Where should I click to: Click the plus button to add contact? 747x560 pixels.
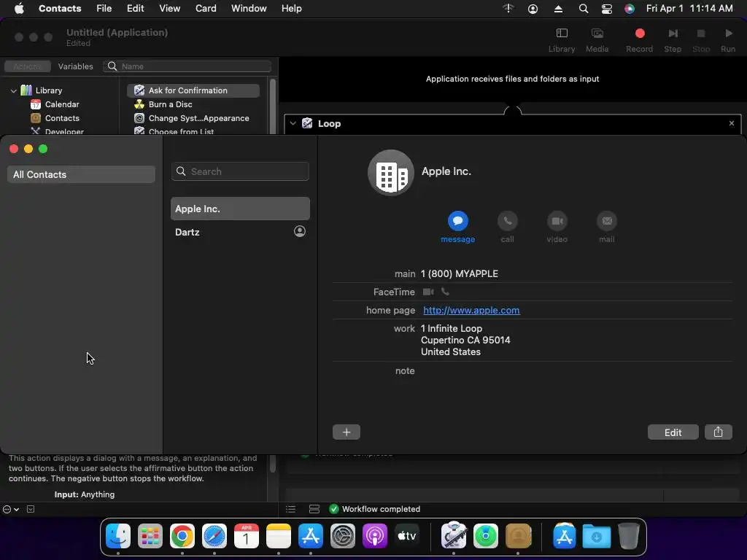click(x=347, y=432)
